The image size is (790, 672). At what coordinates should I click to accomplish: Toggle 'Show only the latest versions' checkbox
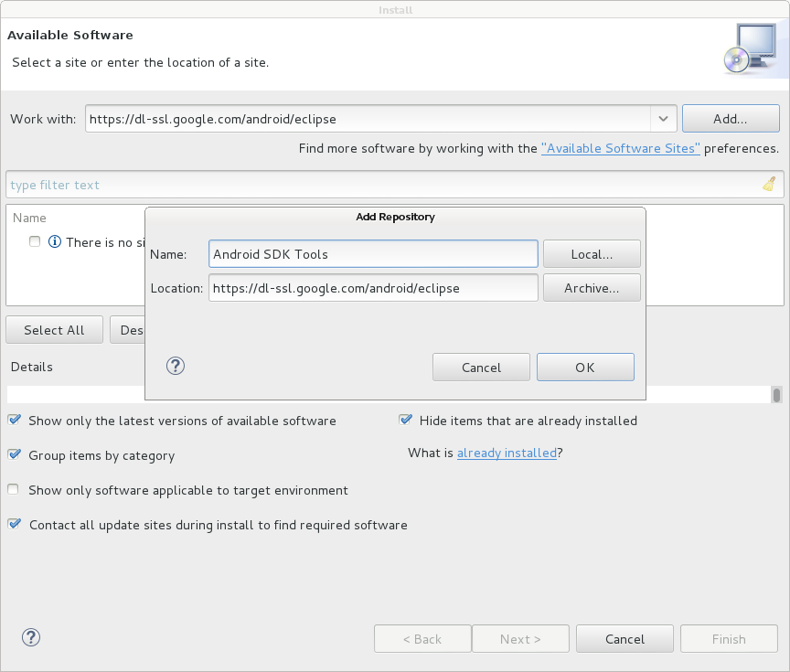(x=14, y=420)
